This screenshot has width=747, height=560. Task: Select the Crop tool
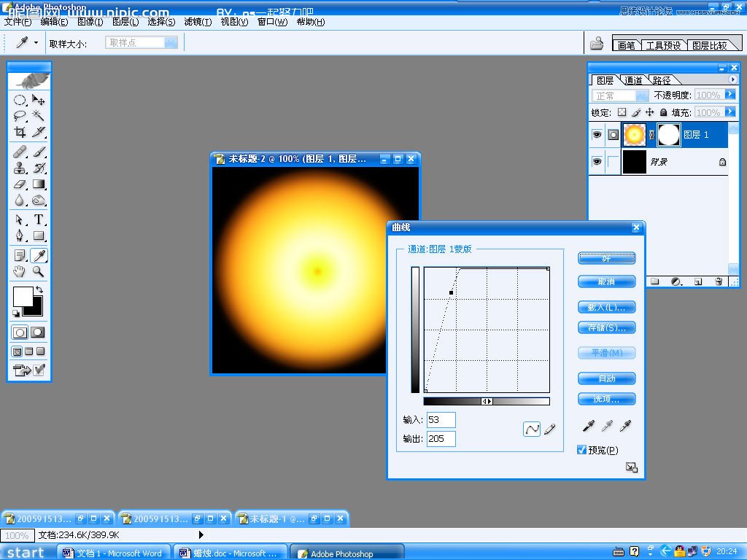pos(20,132)
